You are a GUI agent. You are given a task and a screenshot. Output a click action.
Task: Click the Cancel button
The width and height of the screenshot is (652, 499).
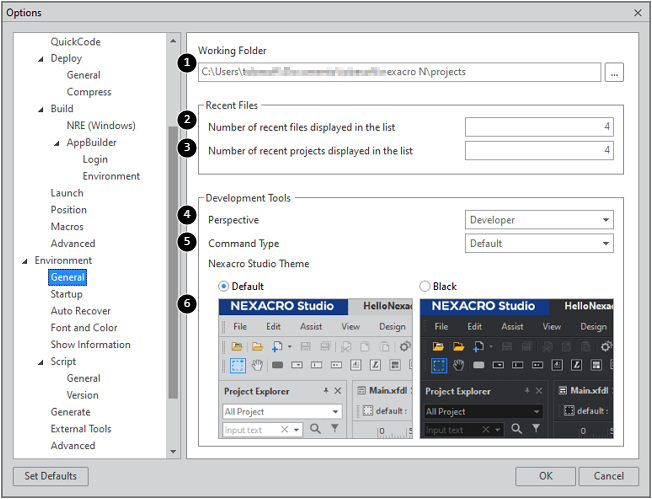coord(608,476)
